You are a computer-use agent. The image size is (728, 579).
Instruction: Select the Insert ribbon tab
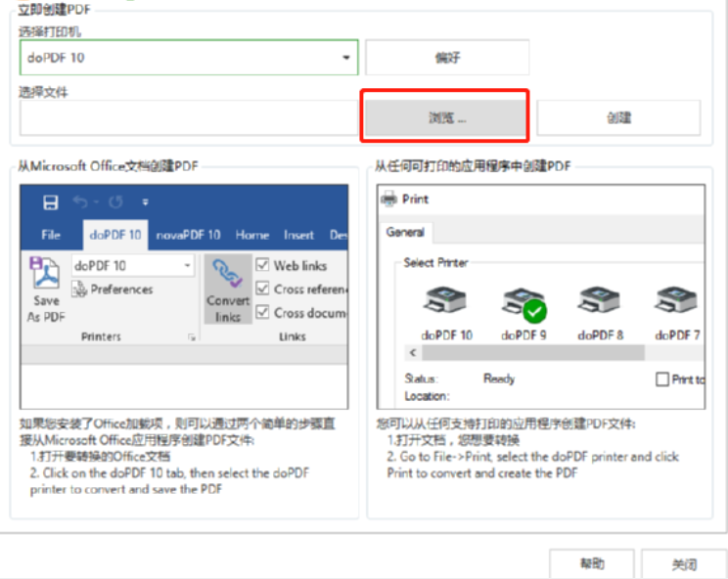click(298, 235)
